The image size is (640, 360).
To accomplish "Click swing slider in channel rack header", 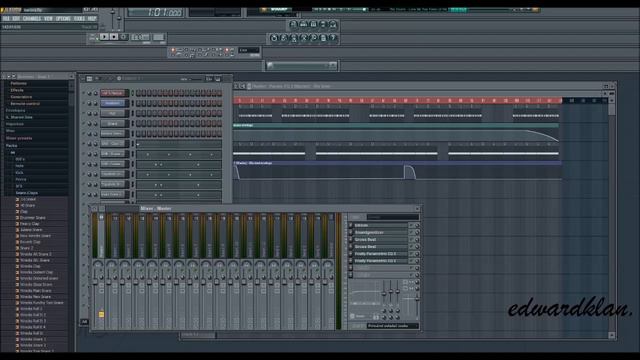I will coord(197,79).
